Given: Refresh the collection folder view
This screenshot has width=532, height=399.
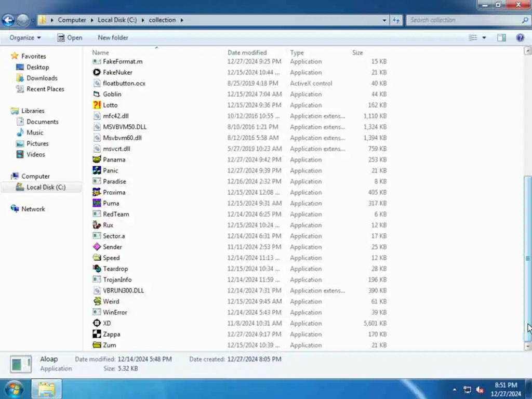Looking at the screenshot, I should coord(396,20).
